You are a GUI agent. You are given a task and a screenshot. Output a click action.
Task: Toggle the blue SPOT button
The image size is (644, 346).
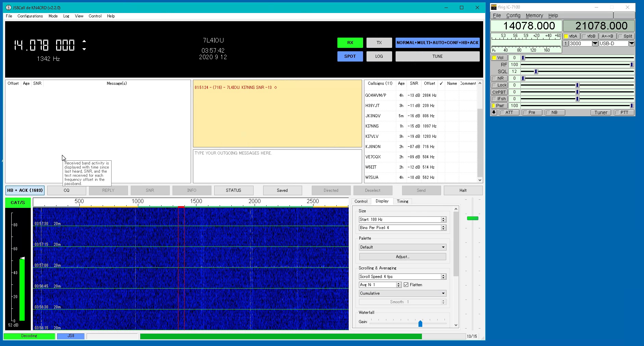[350, 56]
